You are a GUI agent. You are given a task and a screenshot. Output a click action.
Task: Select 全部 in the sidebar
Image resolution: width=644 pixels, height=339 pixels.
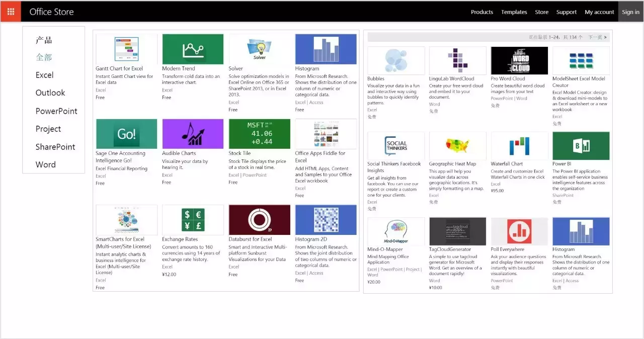pos(44,57)
